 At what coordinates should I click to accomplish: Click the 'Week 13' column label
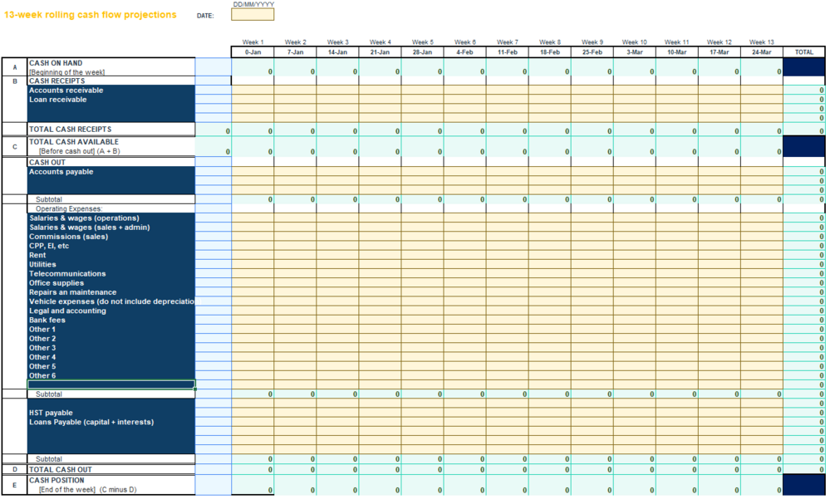coord(762,42)
